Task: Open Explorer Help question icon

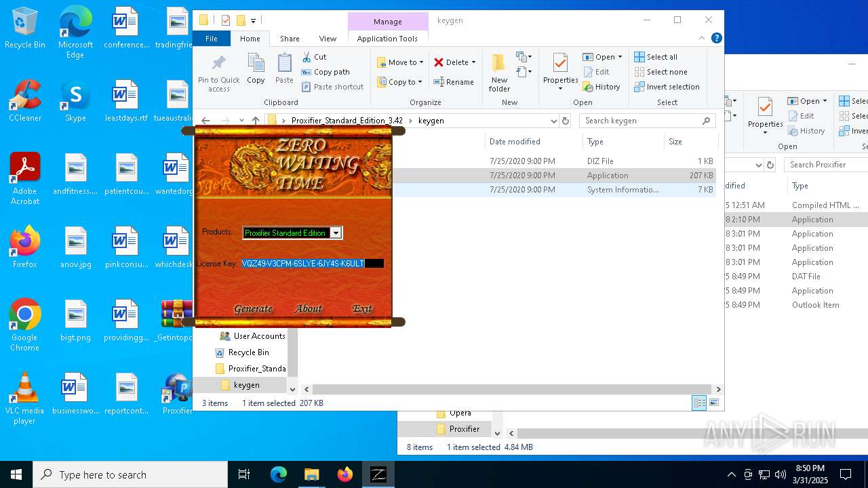Action: tap(717, 39)
